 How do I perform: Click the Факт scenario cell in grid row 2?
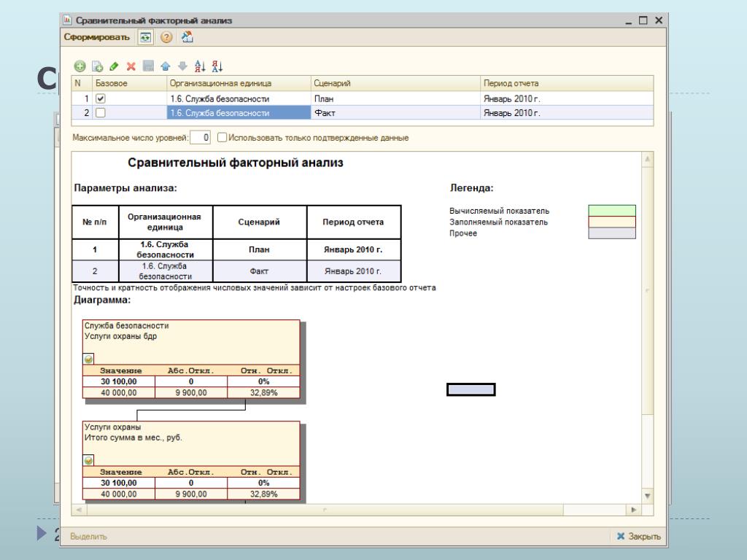point(395,113)
